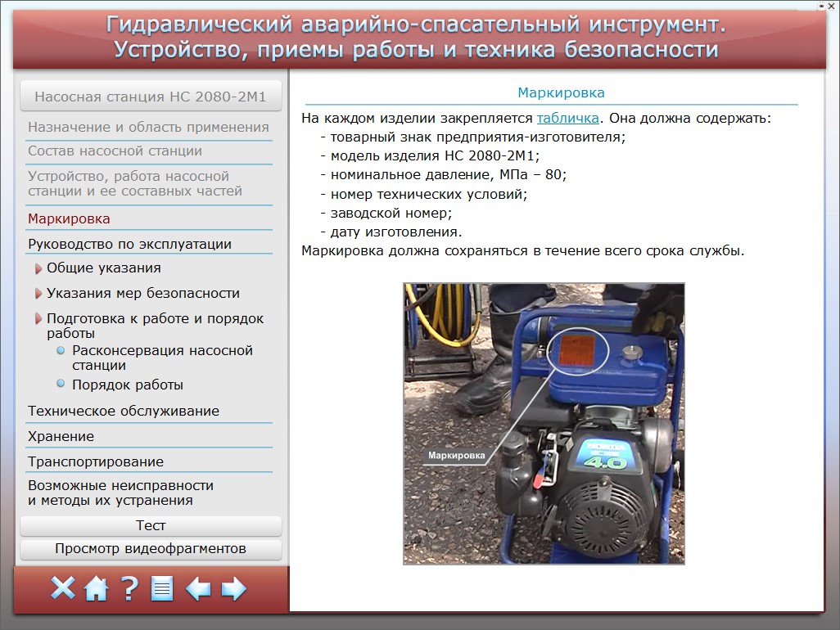
Task: Click the табличка hyperlink in the text
Action: [x=568, y=118]
